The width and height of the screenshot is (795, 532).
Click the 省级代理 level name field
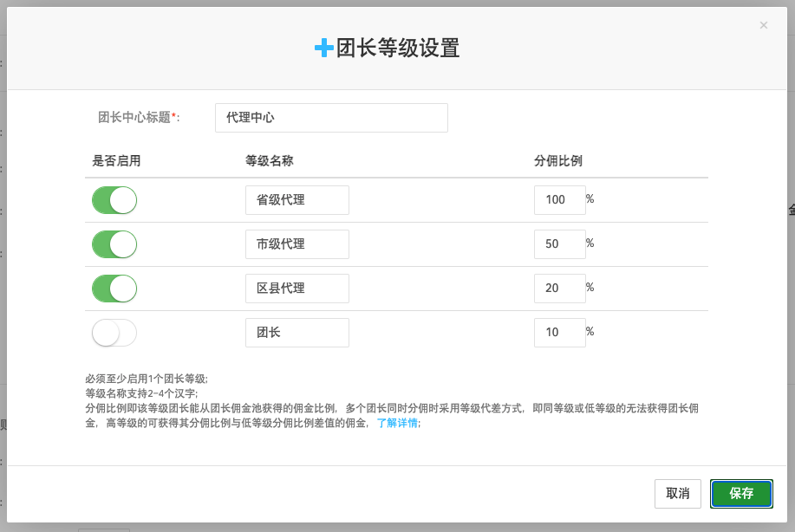click(296, 200)
